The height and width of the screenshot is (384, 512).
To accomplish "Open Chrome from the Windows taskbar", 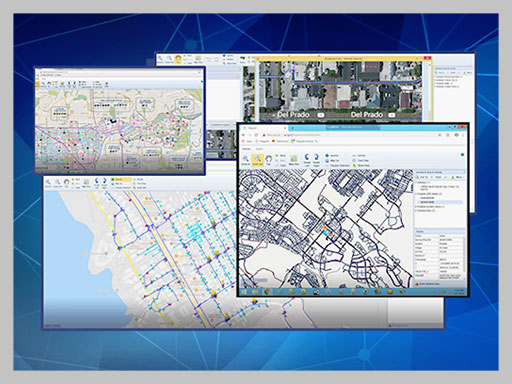I will (x=267, y=292).
